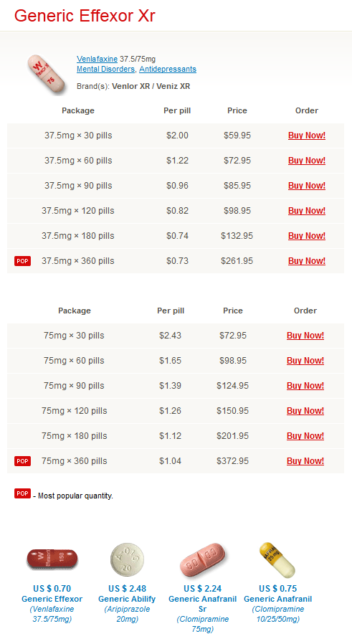The image size is (352, 644).
Task: Buy 75mg × 360 pills for $372.95
Action: [305, 460]
